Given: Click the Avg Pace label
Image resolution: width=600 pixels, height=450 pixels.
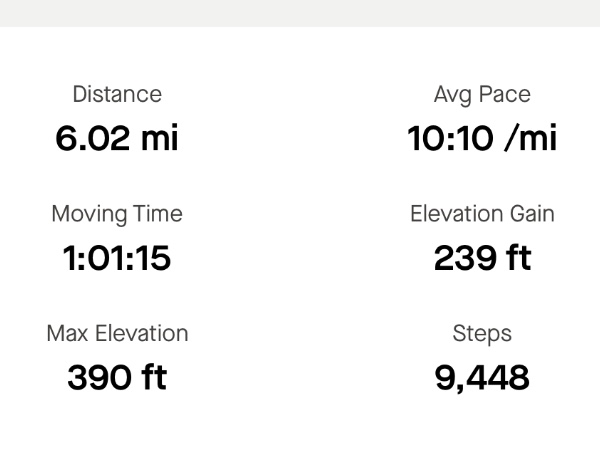Looking at the screenshot, I should point(482,95).
